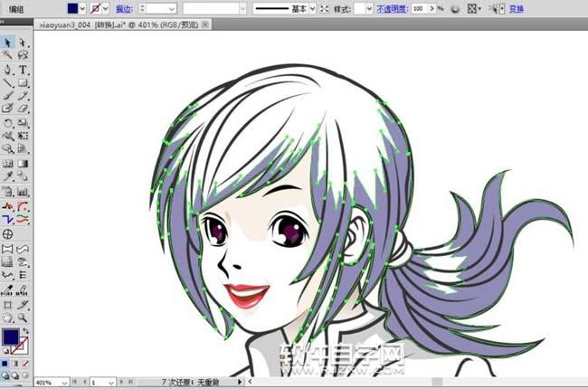Go to next artboard

121,382
